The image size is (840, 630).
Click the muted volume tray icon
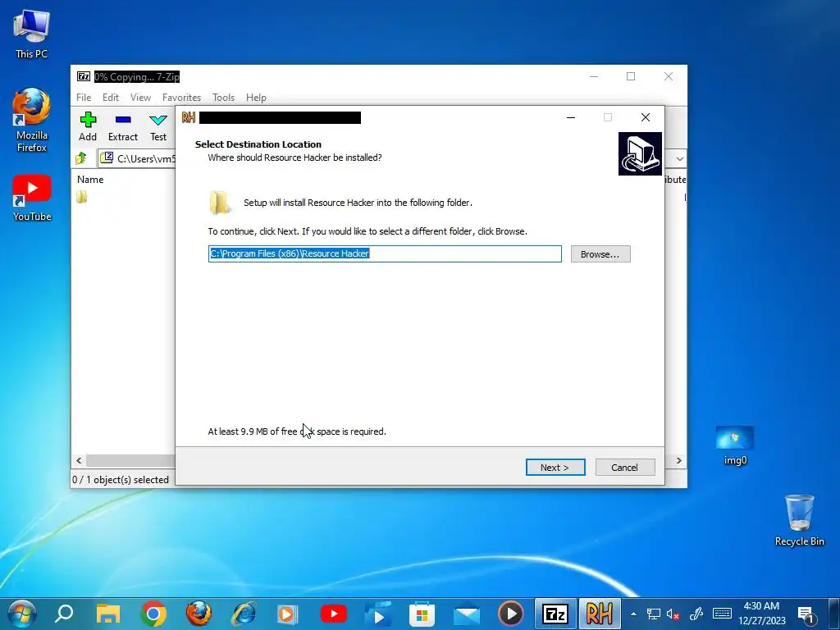pyautogui.click(x=673, y=614)
